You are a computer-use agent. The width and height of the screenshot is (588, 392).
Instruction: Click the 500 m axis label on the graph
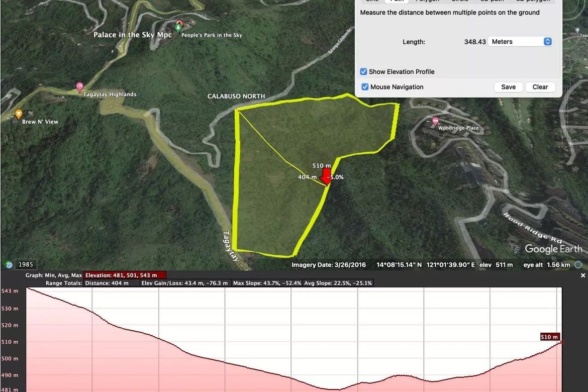[x=10, y=359]
